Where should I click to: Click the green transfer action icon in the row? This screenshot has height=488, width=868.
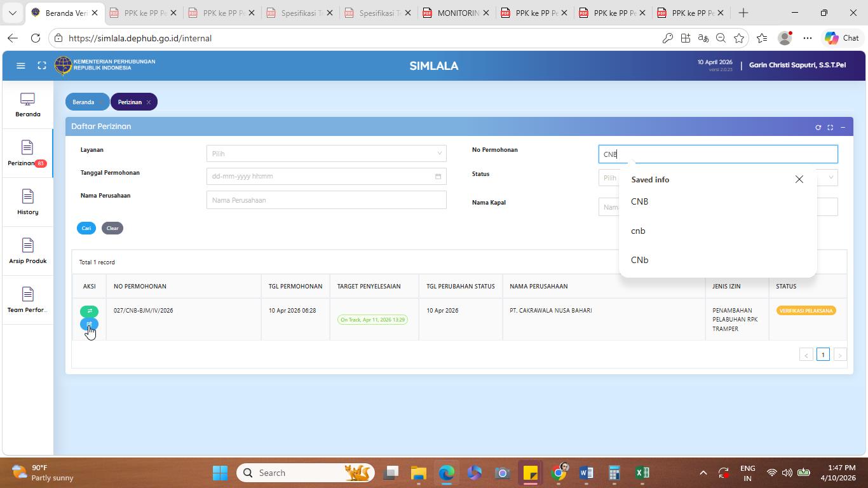coord(90,311)
